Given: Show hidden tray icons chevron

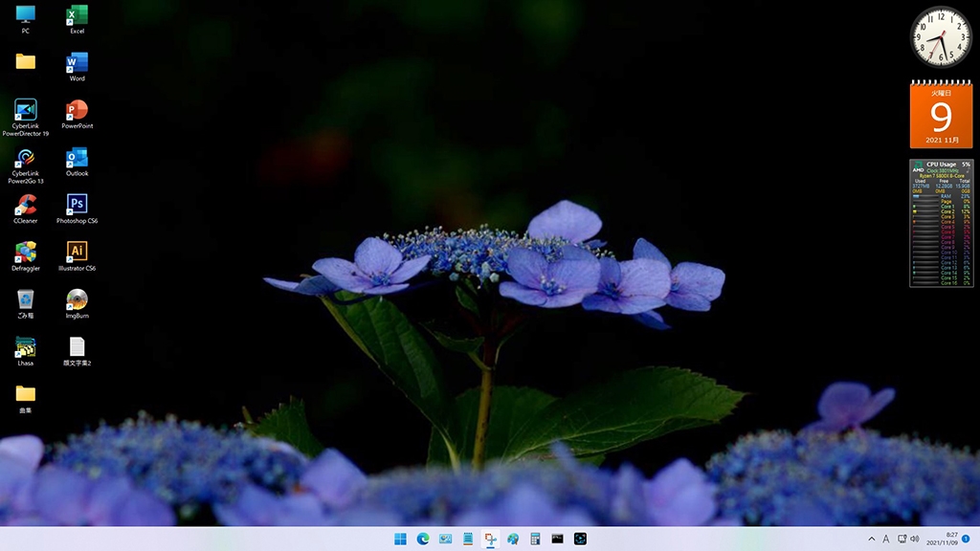Looking at the screenshot, I should [871, 540].
